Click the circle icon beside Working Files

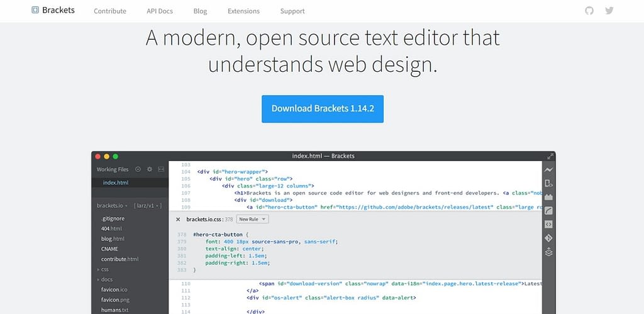click(138, 169)
